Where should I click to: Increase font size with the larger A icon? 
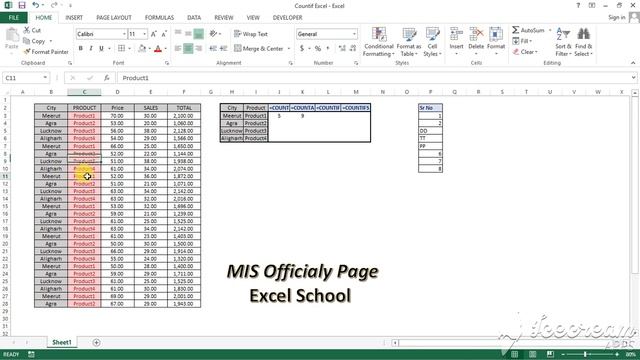154,34
